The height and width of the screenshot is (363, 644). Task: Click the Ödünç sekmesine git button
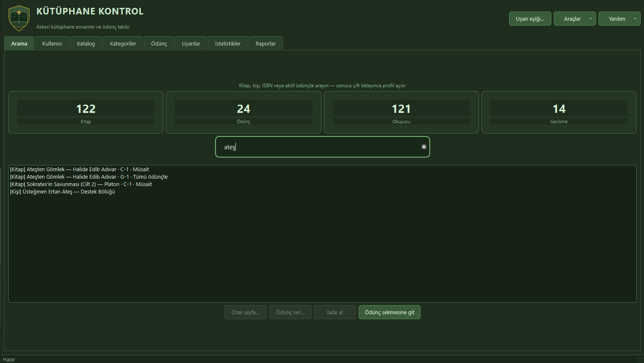tap(389, 312)
